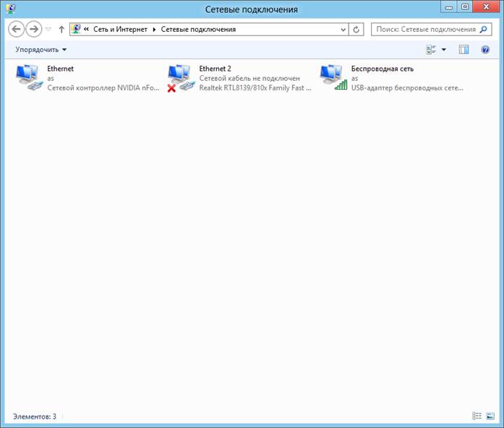This screenshot has height=428, width=504.
Task: Click the 'Ethernet' connection name
Action: [61, 69]
